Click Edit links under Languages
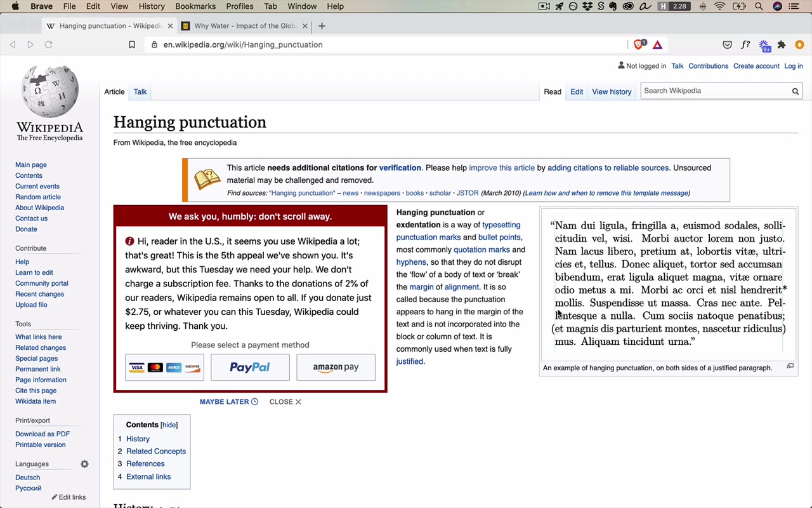The height and width of the screenshot is (508, 812). pos(72,497)
